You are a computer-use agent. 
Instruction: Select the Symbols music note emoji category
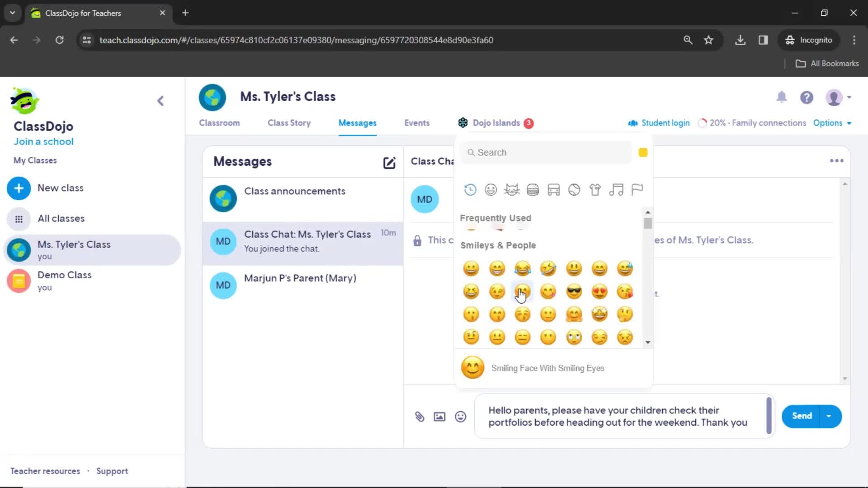616,190
